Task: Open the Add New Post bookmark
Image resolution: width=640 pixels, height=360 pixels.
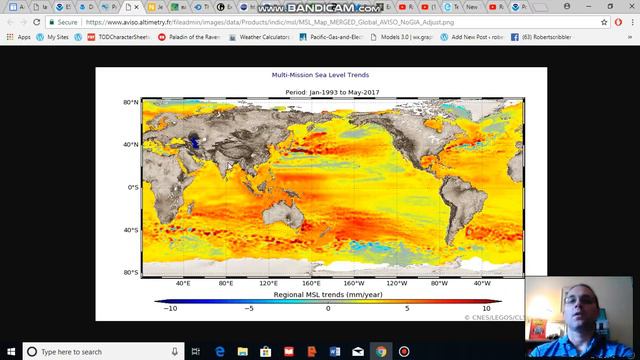Action: coord(472,37)
